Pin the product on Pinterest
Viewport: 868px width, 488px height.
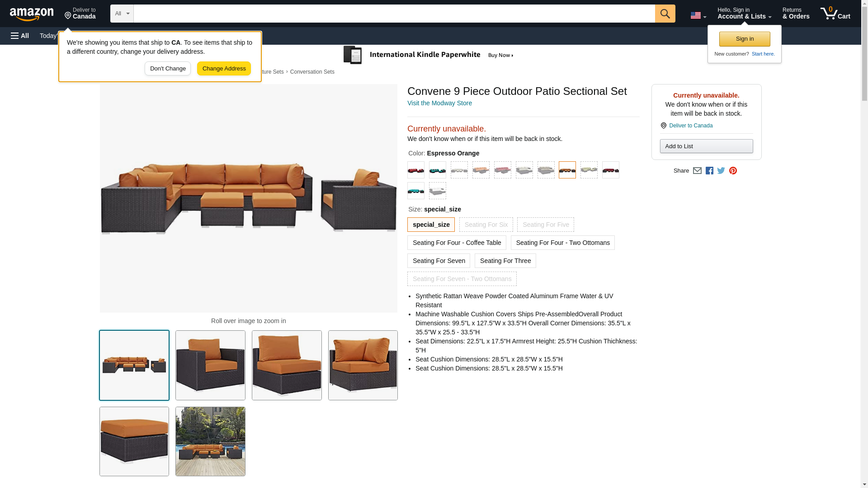733,171
